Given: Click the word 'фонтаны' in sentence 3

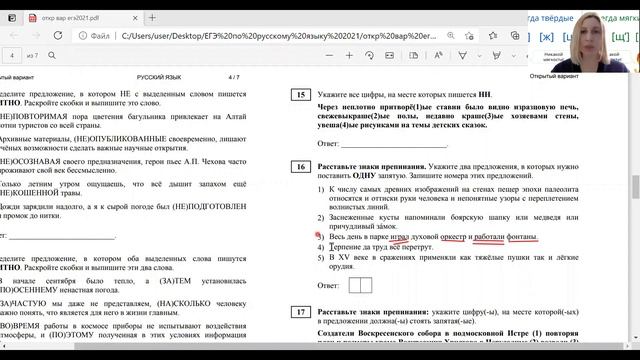Looking at the screenshot, I should 522,237.
